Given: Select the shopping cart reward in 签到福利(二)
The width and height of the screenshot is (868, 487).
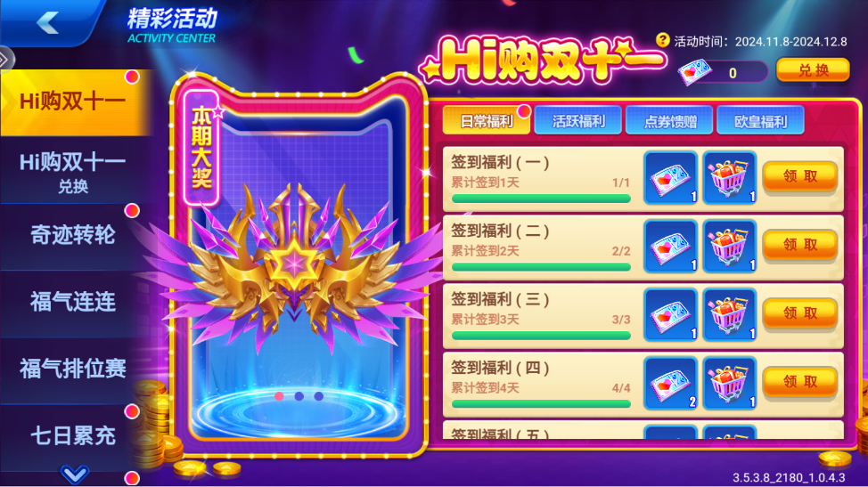Looking at the screenshot, I should (729, 247).
